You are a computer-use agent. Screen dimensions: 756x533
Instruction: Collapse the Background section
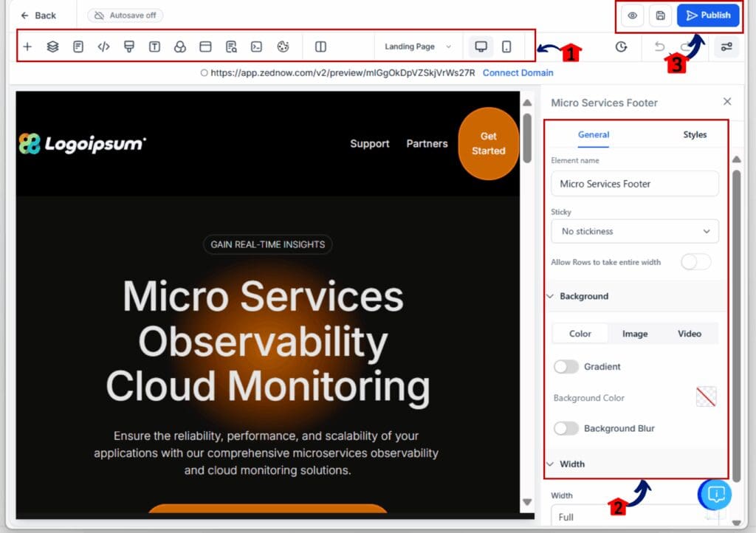tap(550, 296)
